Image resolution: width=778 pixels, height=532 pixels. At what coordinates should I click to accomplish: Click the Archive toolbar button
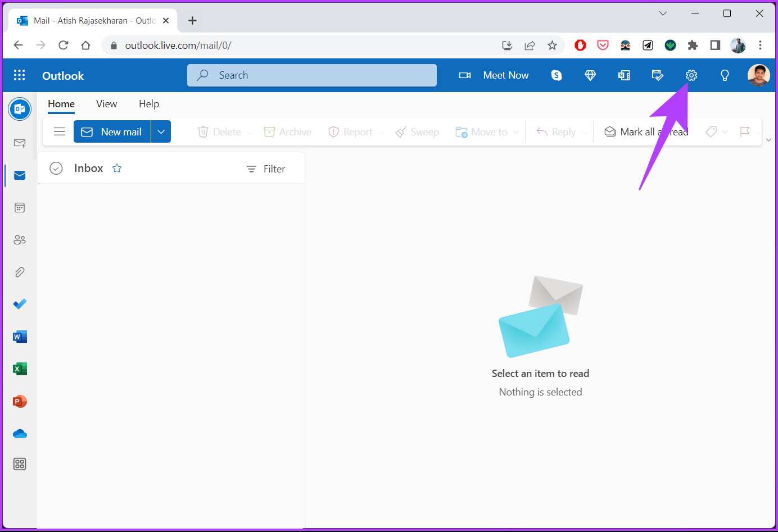(287, 131)
